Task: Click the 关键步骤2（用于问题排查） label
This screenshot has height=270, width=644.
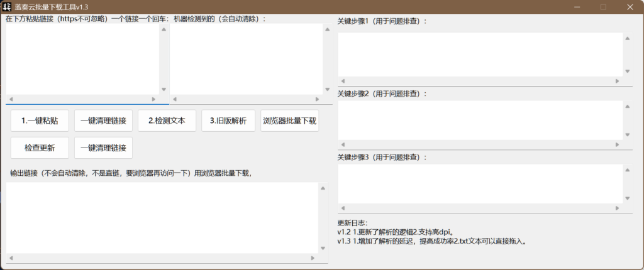Action: pos(382,94)
